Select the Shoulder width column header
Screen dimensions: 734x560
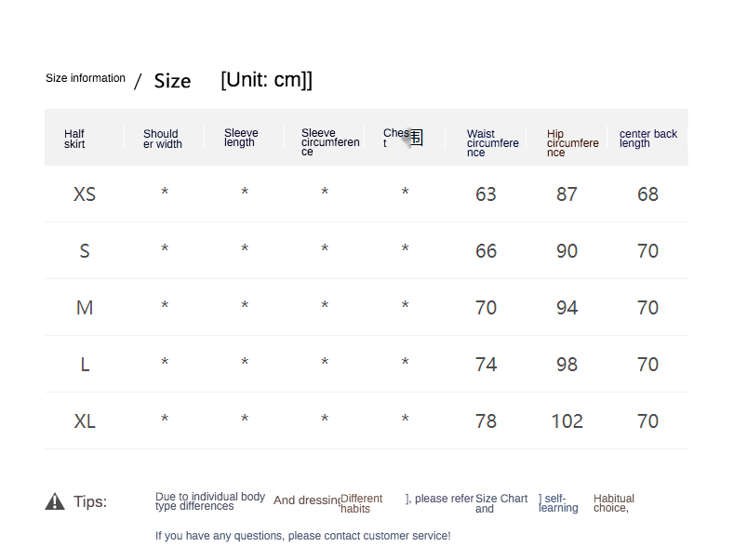coord(162,139)
